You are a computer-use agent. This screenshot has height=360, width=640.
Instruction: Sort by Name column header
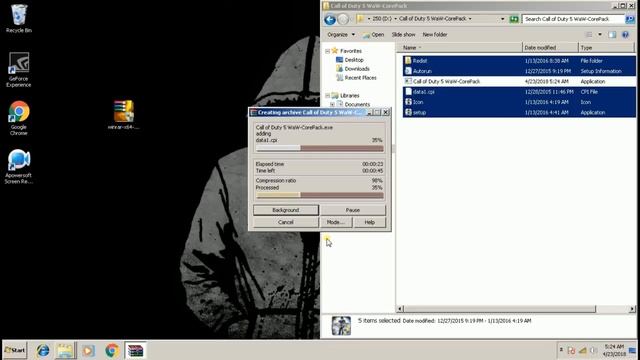[460, 48]
